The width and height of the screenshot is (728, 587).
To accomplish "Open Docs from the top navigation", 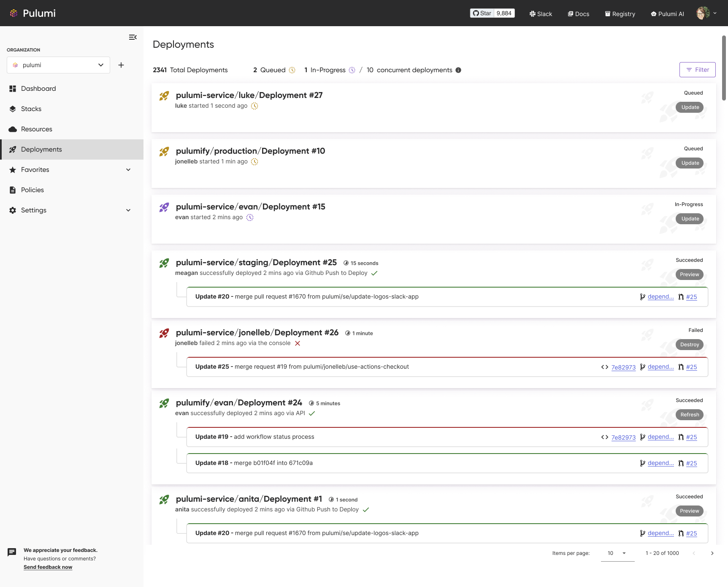I will pyautogui.click(x=578, y=14).
